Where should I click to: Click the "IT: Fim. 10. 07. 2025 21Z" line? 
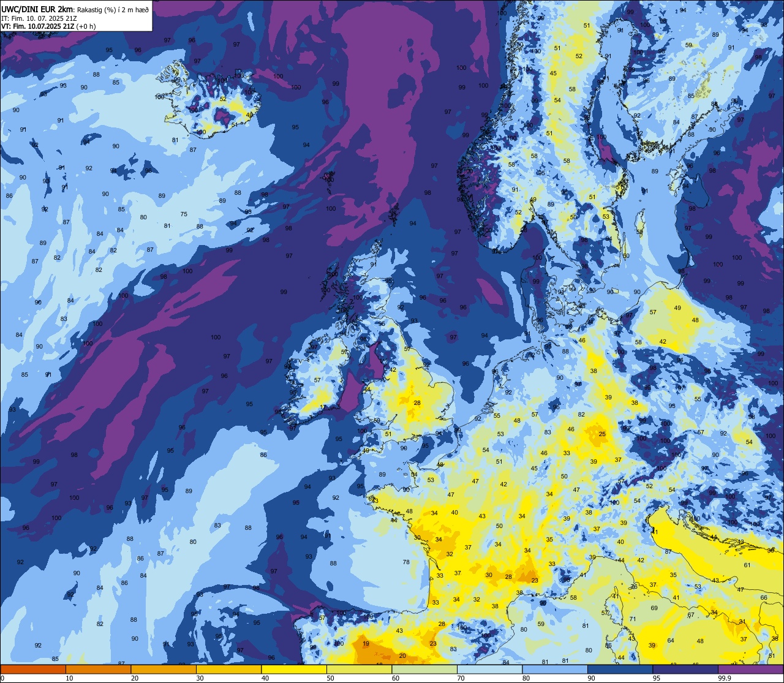39,18
